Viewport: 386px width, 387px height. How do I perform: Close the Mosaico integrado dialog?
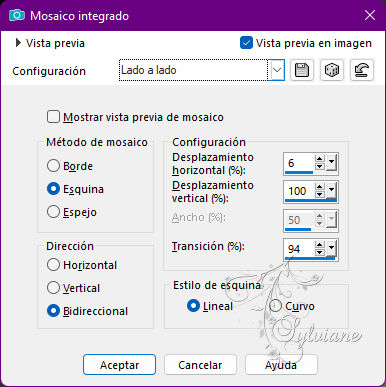pos(370,15)
